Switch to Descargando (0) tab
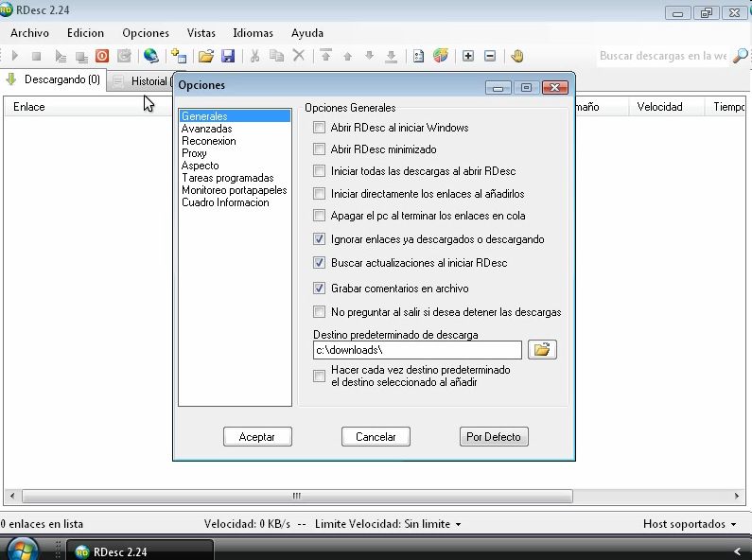 (54, 79)
